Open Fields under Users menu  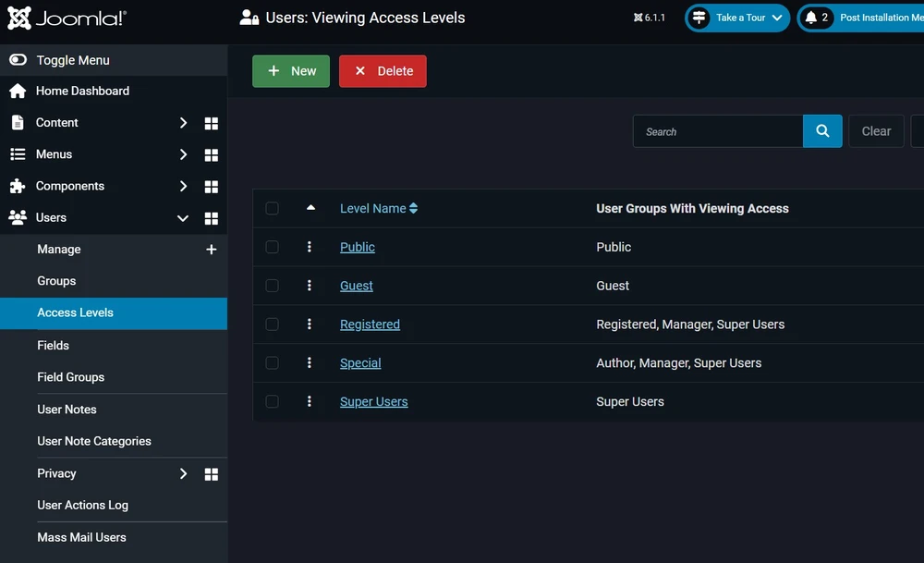(x=53, y=345)
